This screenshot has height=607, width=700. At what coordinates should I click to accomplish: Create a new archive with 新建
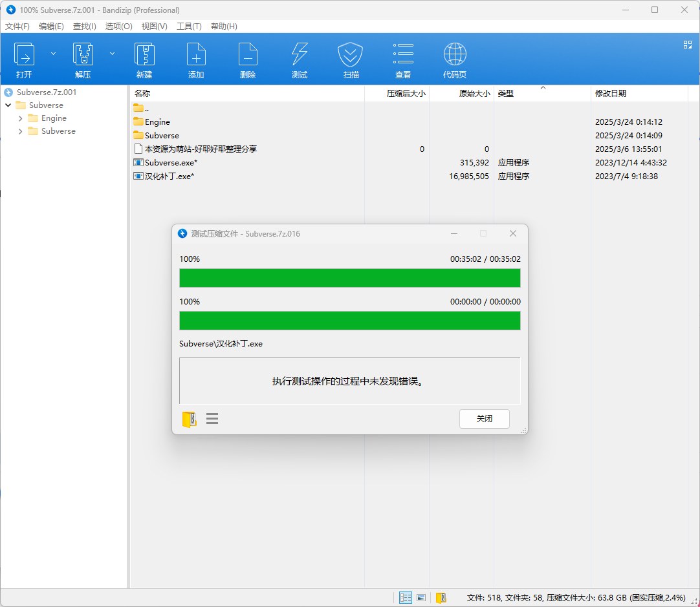coord(144,60)
